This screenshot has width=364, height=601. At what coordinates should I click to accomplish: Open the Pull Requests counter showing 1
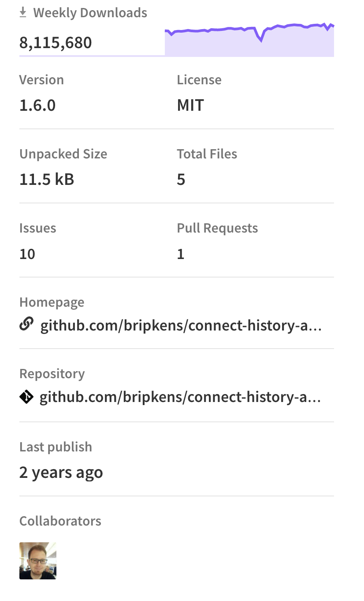click(x=181, y=254)
